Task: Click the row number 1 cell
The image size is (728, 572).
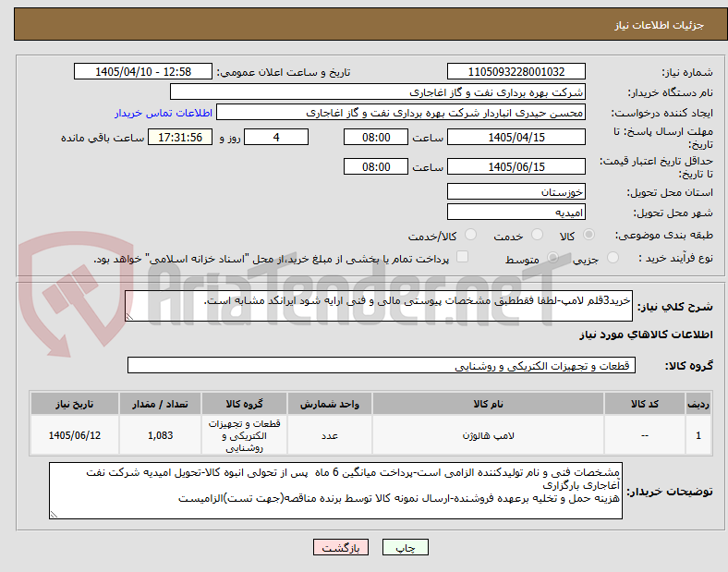Action: pyautogui.click(x=698, y=435)
